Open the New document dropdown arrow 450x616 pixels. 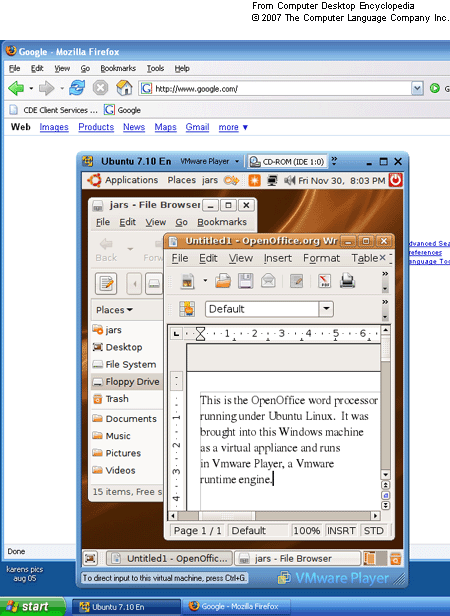pos(205,281)
